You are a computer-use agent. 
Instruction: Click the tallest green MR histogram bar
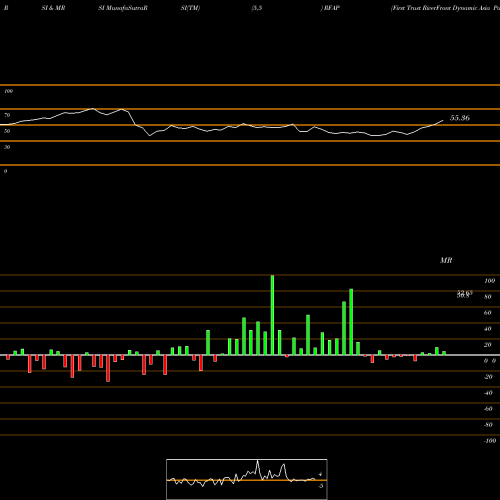pyautogui.click(x=272, y=315)
